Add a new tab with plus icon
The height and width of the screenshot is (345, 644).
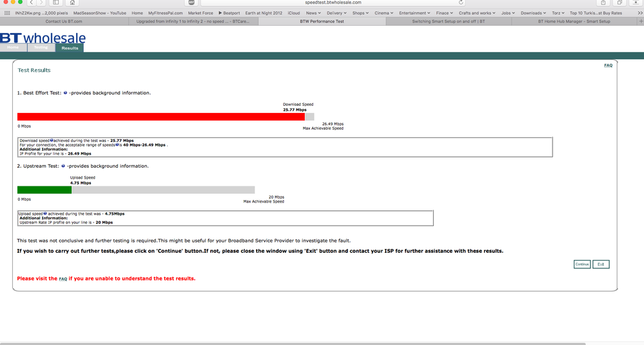(640, 21)
